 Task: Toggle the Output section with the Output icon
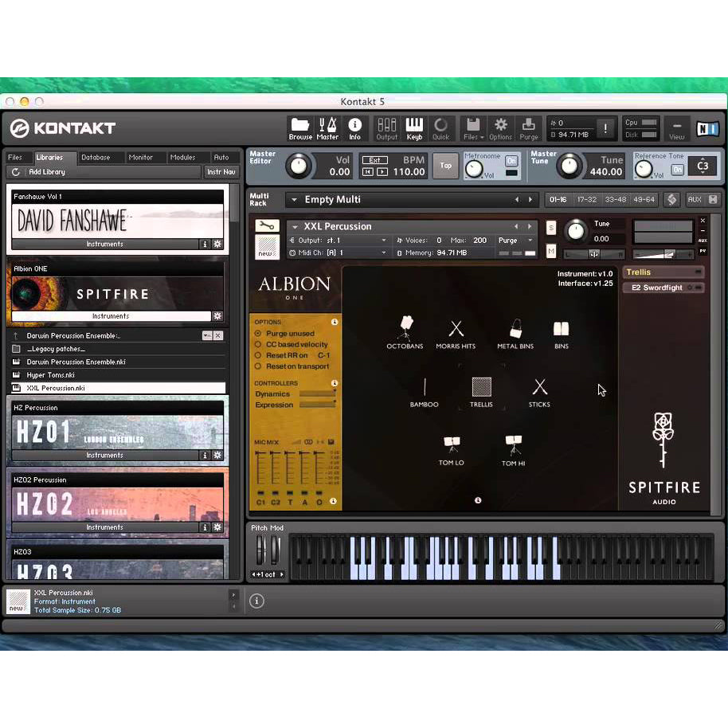(x=386, y=126)
